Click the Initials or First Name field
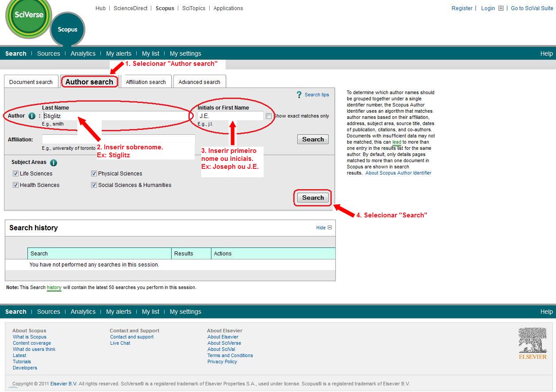 tap(230, 116)
